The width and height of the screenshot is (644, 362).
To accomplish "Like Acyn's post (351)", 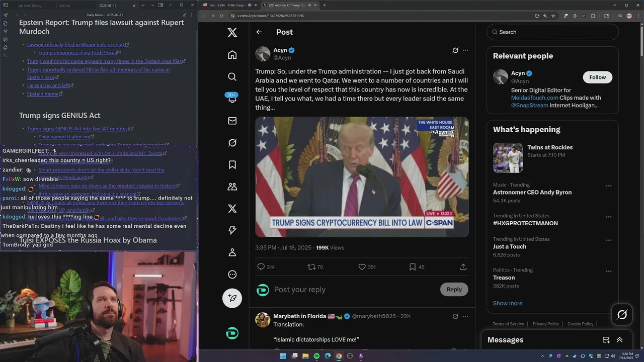I will click(367, 267).
